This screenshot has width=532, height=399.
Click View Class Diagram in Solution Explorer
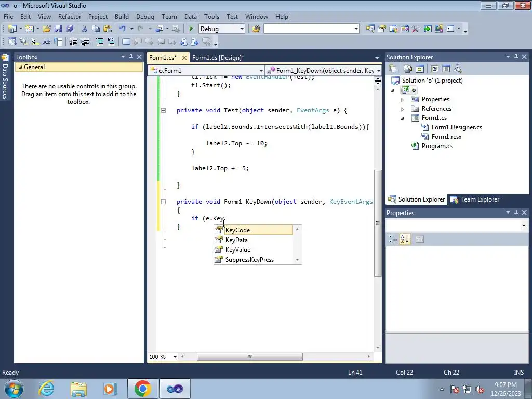coord(457,69)
